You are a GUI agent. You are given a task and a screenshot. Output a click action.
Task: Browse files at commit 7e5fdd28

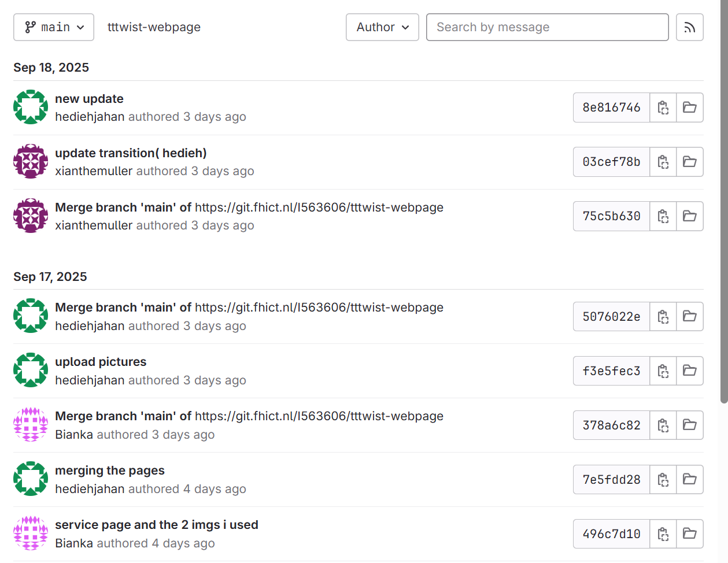(689, 479)
